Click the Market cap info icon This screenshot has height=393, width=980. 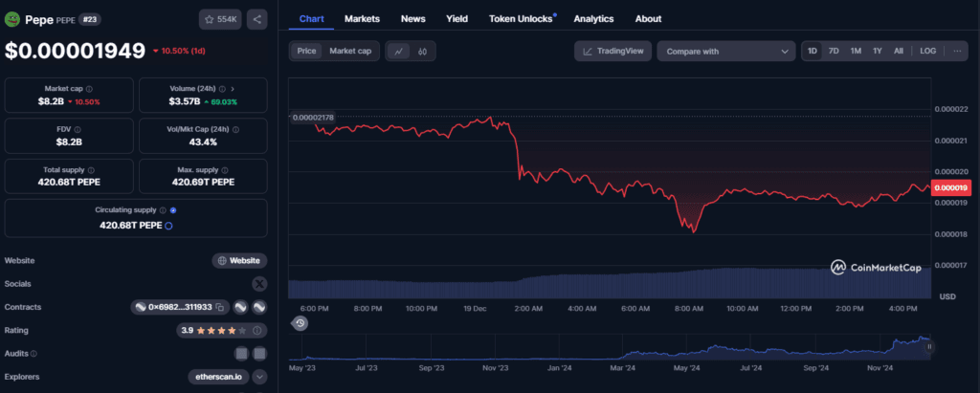[89, 89]
